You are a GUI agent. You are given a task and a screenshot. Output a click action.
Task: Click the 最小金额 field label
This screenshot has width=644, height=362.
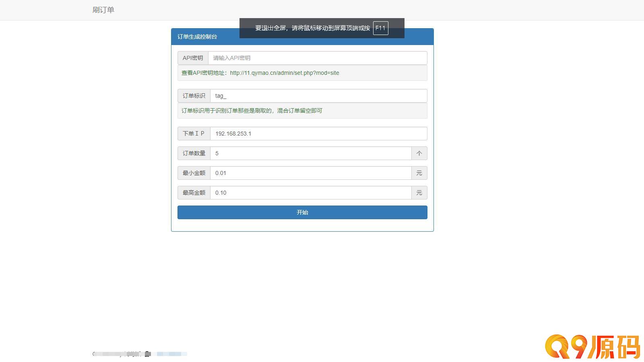[x=194, y=173]
